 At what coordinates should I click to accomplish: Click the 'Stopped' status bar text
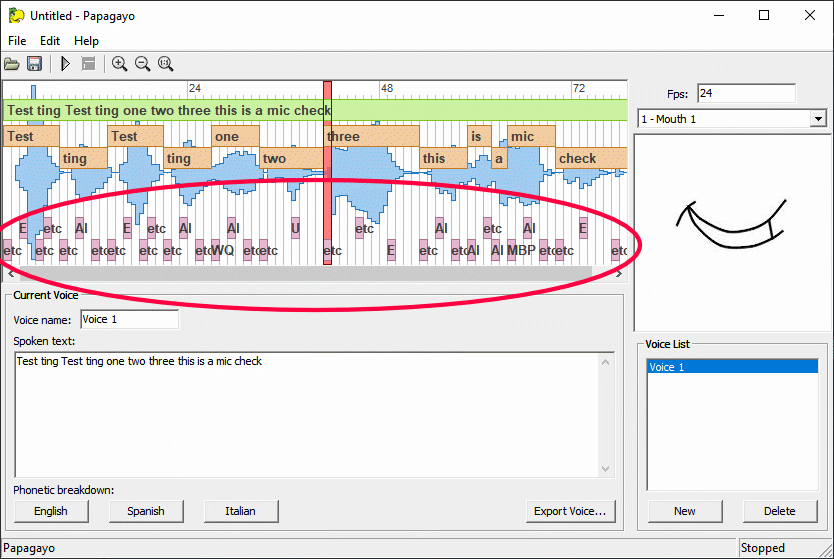(x=763, y=548)
